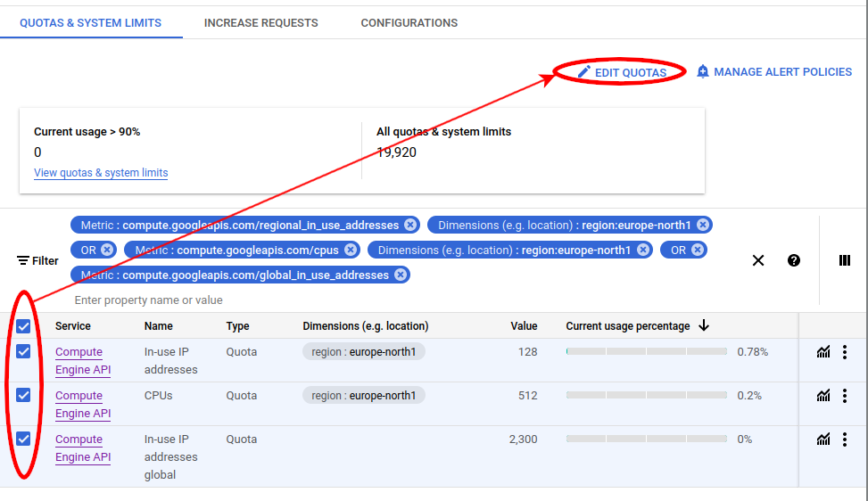Toggle the select-all header checkbox
The height and width of the screenshot is (501, 868).
23,326
